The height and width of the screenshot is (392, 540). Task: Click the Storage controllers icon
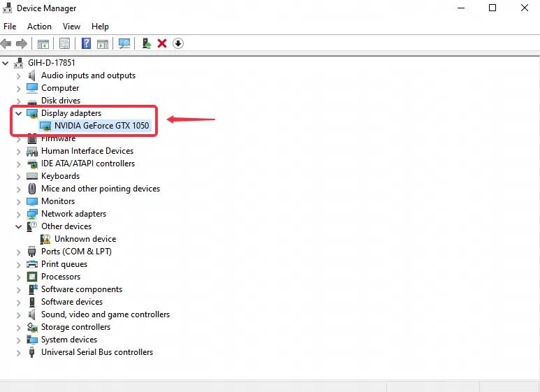(32, 327)
